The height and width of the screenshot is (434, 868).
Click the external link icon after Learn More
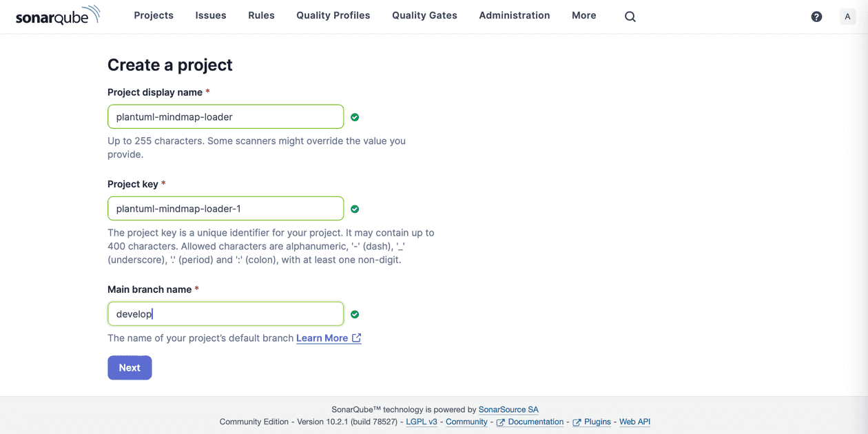(356, 338)
